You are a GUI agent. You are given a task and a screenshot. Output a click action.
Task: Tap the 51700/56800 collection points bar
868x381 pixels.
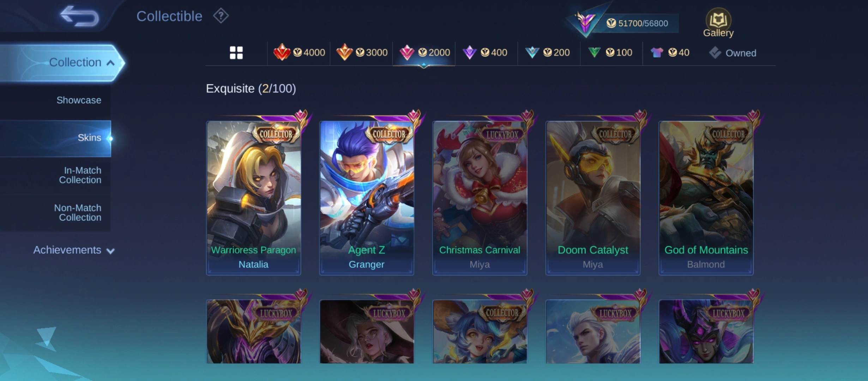pyautogui.click(x=637, y=23)
